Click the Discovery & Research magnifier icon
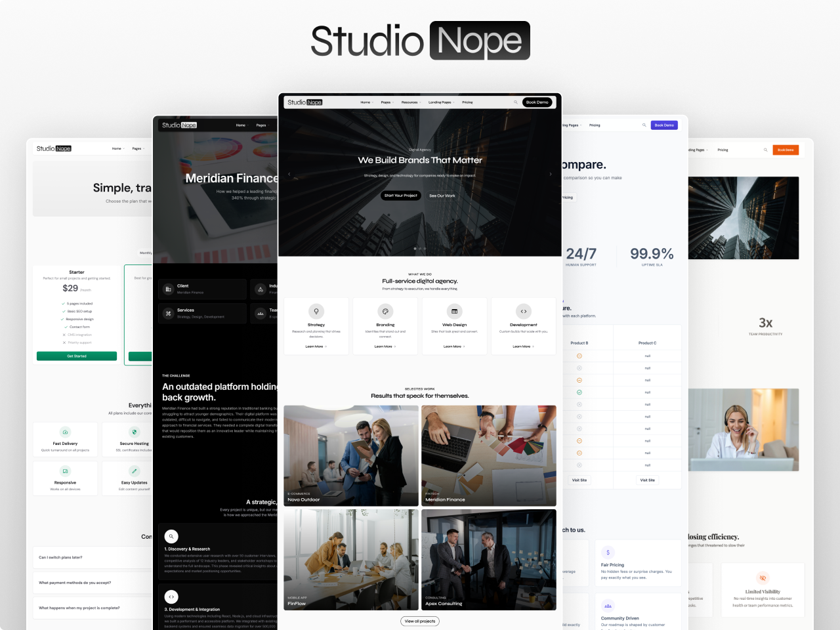The image size is (840, 630). (171, 536)
